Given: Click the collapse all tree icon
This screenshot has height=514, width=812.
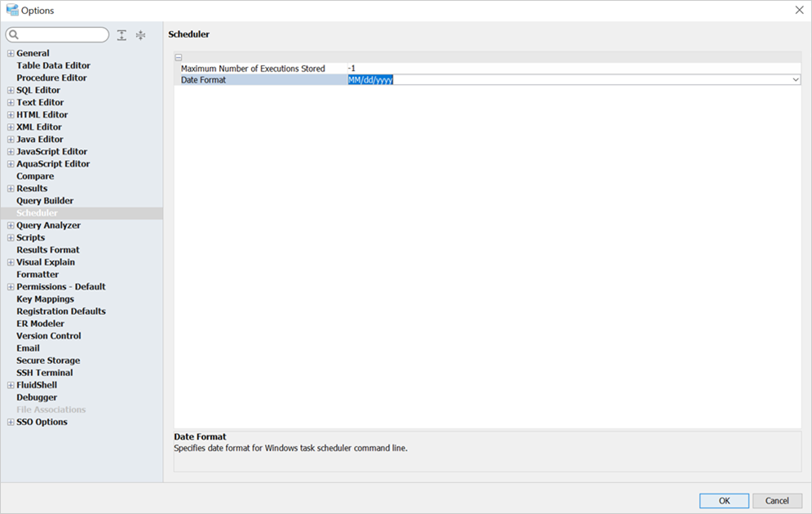Looking at the screenshot, I should [x=141, y=35].
